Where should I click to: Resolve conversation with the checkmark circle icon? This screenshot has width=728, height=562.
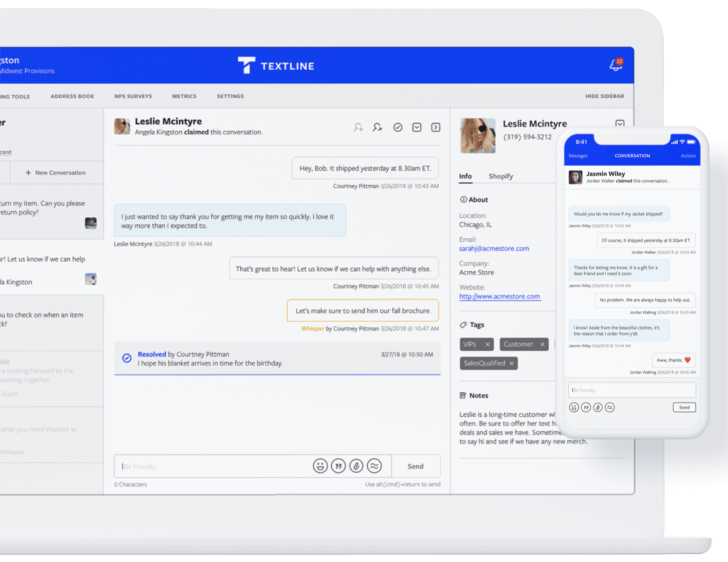tap(398, 127)
